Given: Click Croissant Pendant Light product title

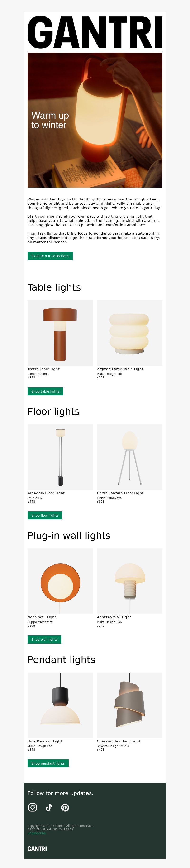Looking at the screenshot, I should pyautogui.click(x=119, y=741).
